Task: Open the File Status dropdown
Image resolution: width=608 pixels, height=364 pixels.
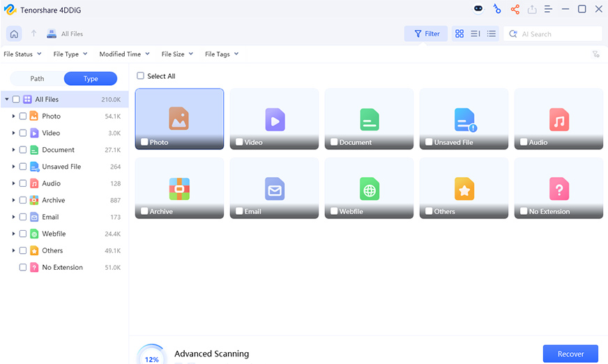Action: pyautogui.click(x=22, y=54)
